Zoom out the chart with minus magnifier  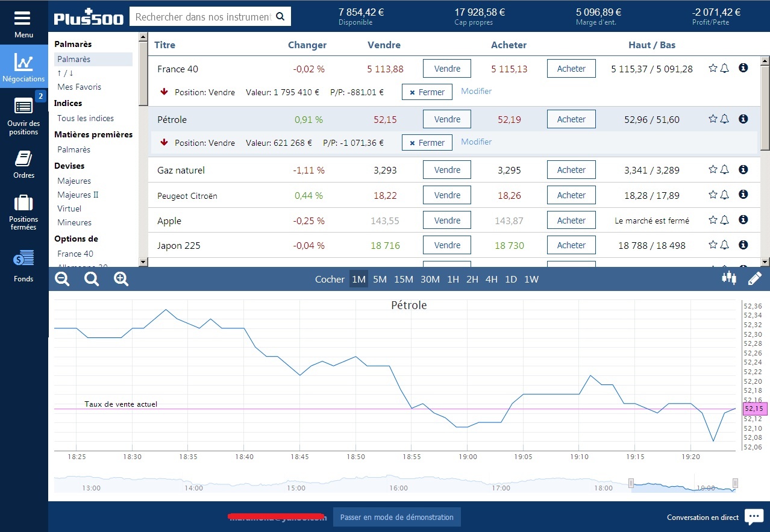click(x=62, y=279)
